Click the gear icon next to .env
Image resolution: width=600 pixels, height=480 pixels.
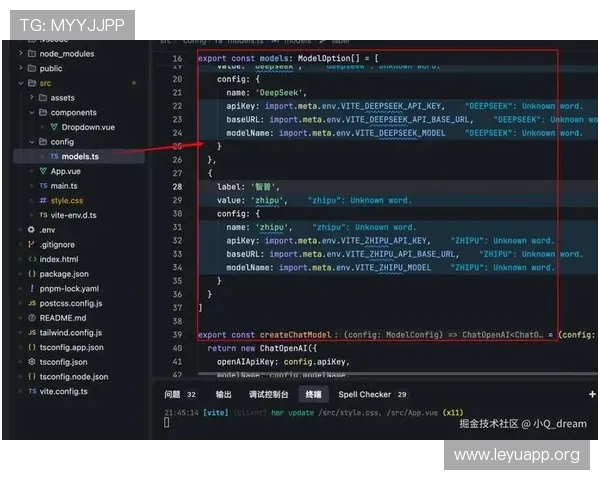[31, 230]
